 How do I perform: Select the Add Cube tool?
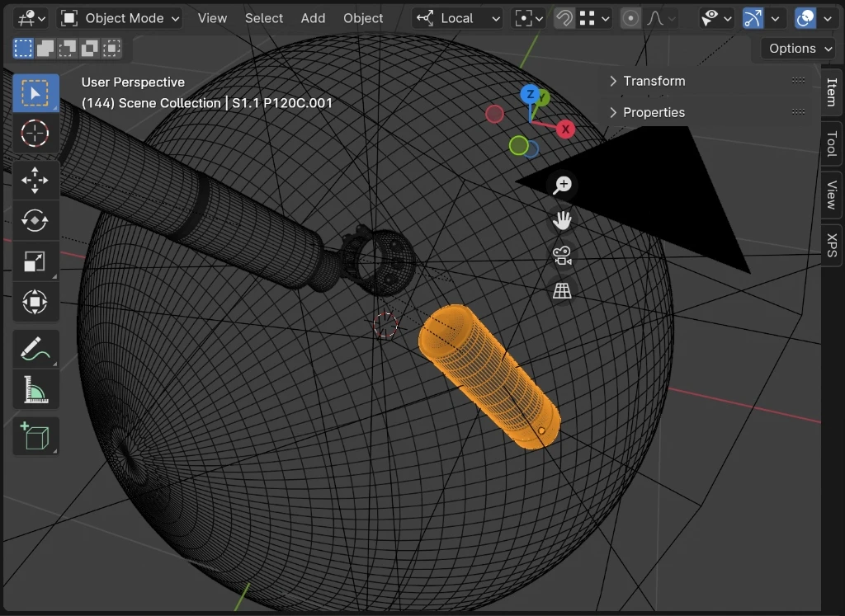(35, 436)
